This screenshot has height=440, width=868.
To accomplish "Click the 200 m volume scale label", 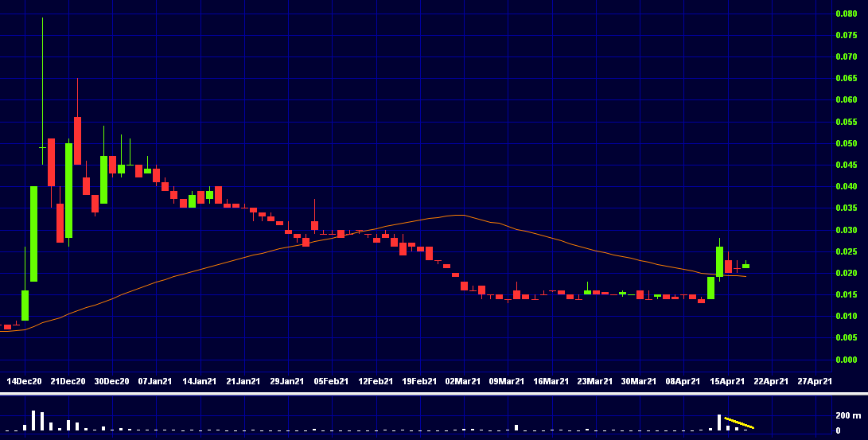I will click(x=848, y=415).
